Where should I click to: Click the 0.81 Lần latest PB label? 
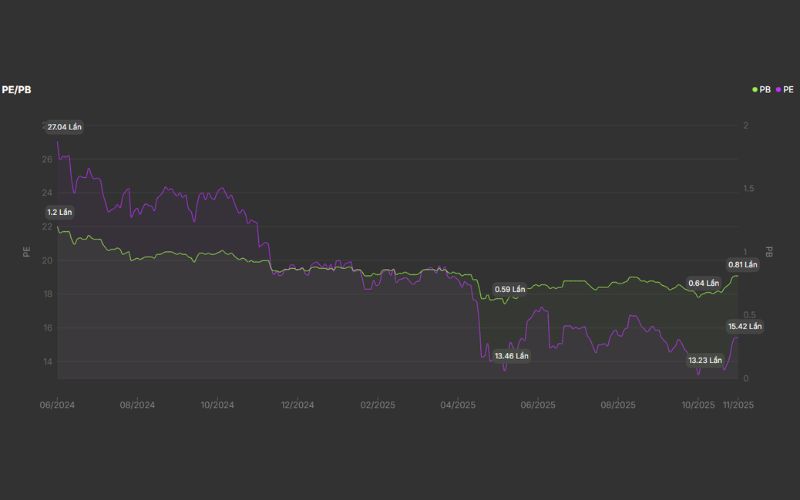(743, 264)
